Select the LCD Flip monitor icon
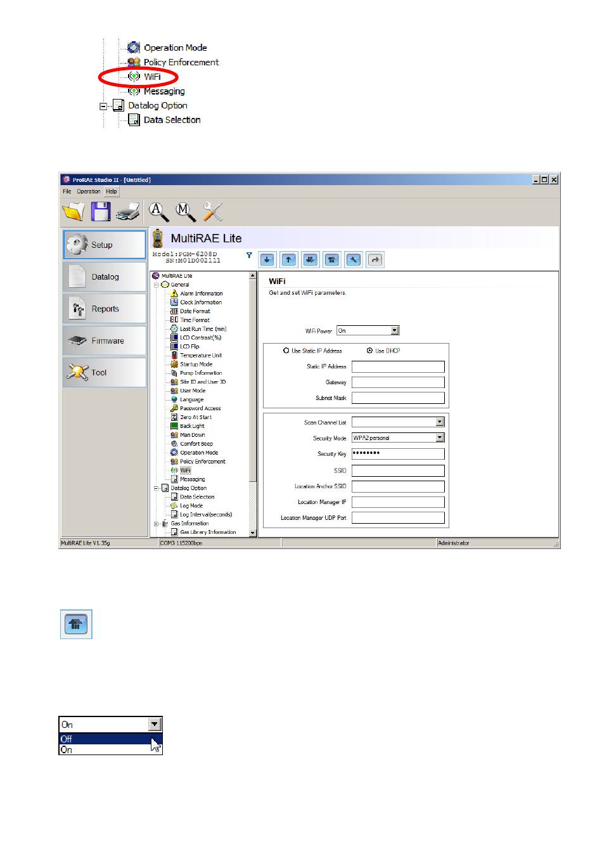 [x=174, y=347]
